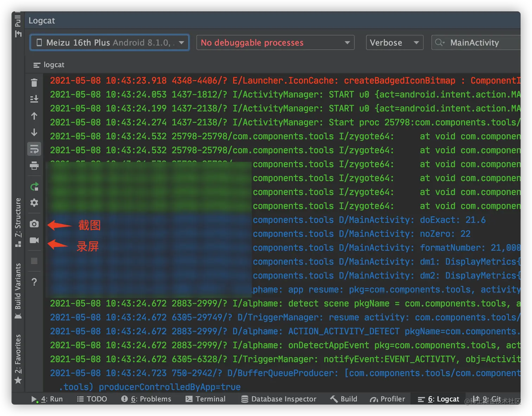Click the onDetectAppEvent log line
This screenshot has height=416, width=532.
coord(285,345)
